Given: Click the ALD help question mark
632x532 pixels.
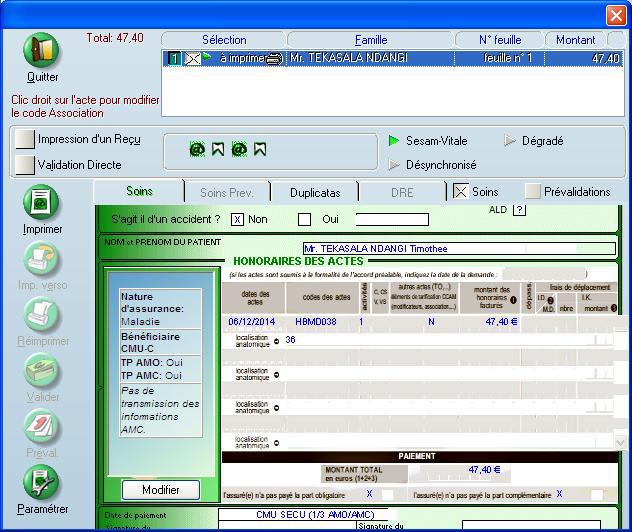Looking at the screenshot, I should 519,209.
